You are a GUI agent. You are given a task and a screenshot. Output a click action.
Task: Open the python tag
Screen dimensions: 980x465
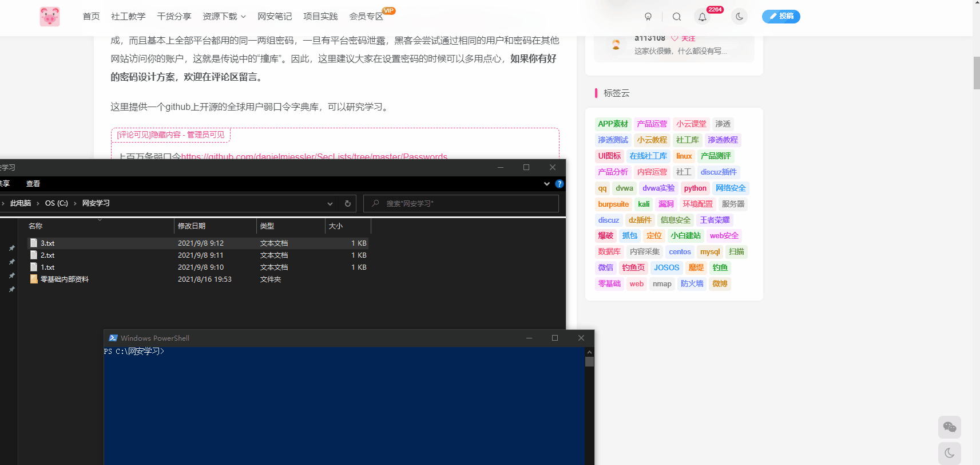click(x=695, y=188)
